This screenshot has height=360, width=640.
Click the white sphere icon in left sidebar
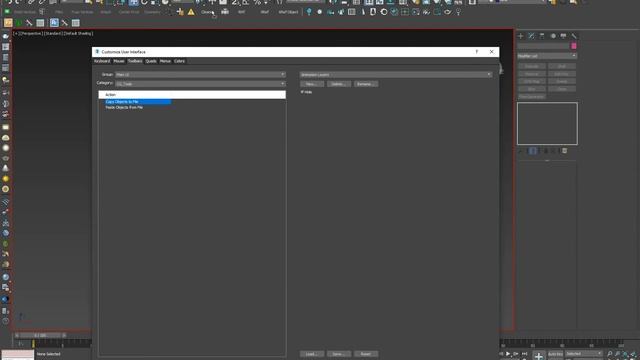[x=6, y=148]
